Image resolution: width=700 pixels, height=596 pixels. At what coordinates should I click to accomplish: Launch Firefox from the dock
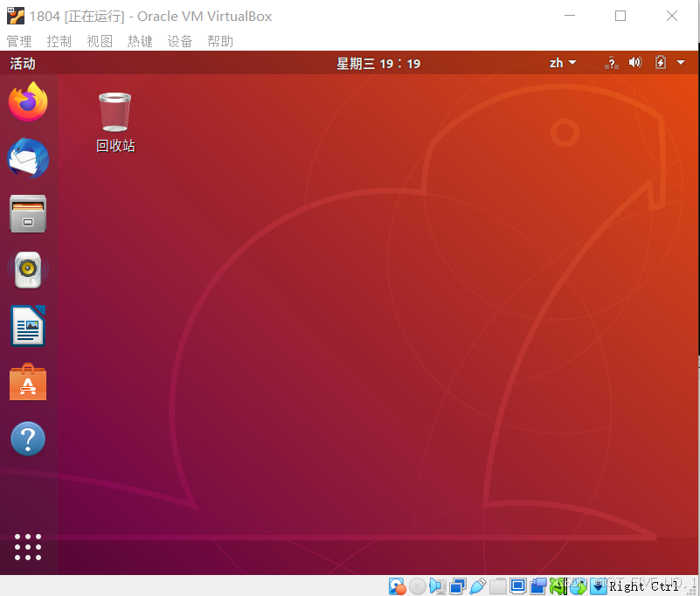coord(28,101)
